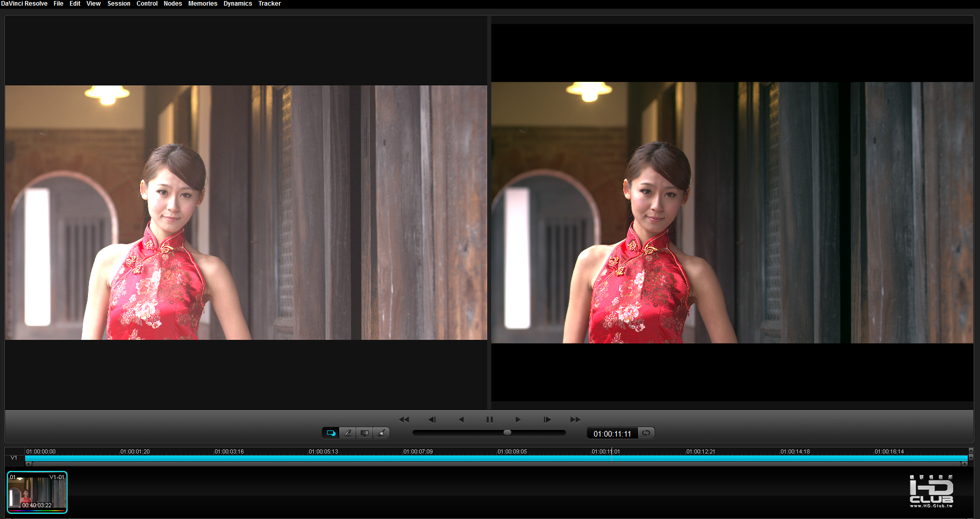980x519 pixels.
Task: Click the V1 track label
Action: pyautogui.click(x=14, y=458)
